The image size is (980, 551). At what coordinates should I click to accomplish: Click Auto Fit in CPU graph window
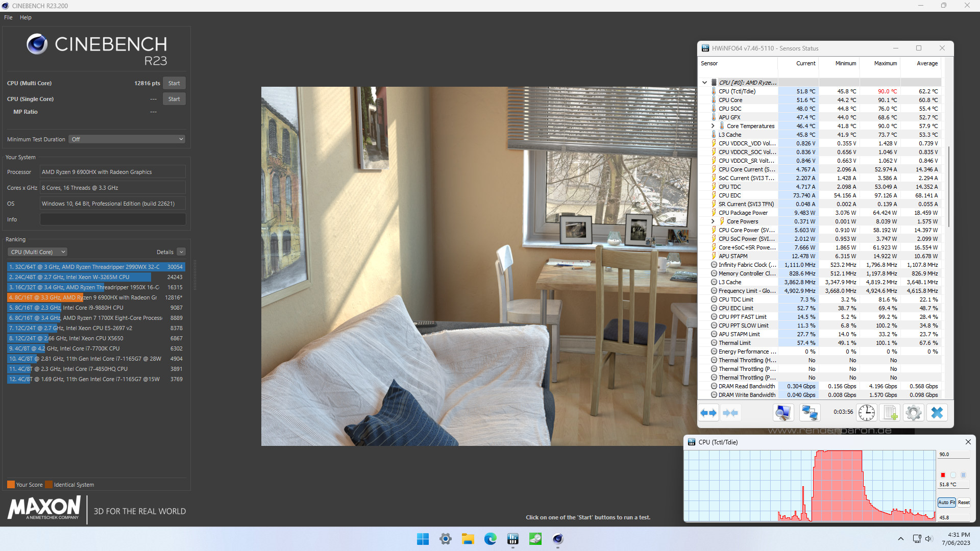(x=947, y=503)
